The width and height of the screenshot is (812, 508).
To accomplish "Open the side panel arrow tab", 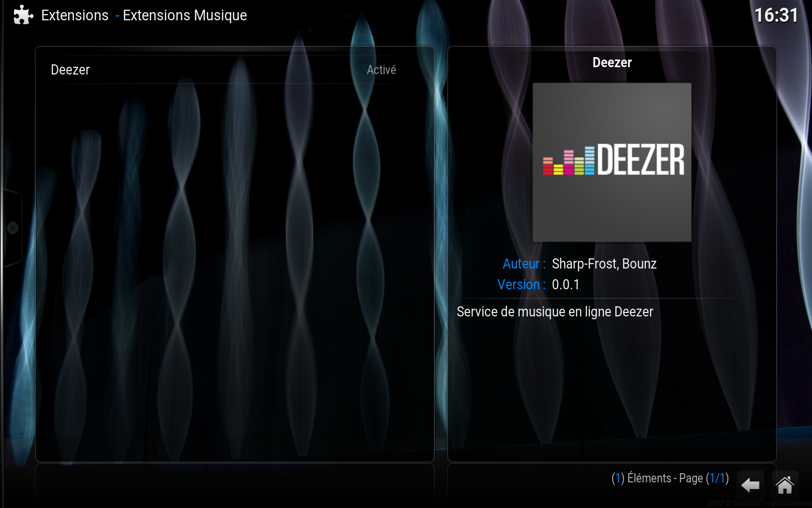I will coord(13,228).
